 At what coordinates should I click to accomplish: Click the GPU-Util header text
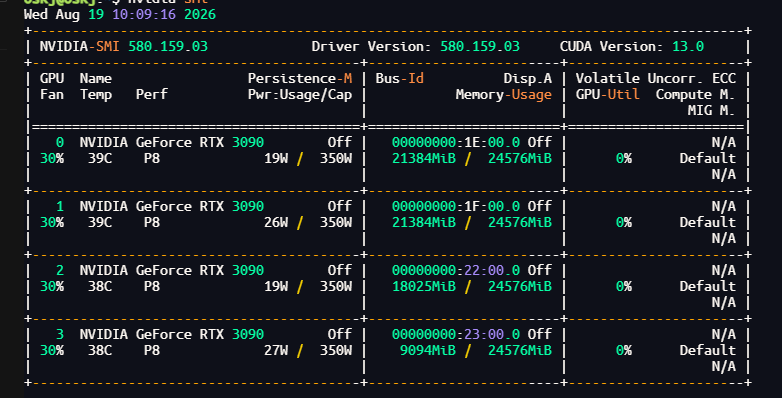click(x=607, y=94)
